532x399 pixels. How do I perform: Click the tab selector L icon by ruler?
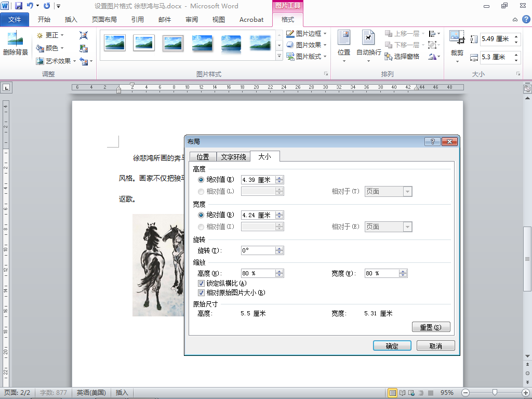coord(6,88)
